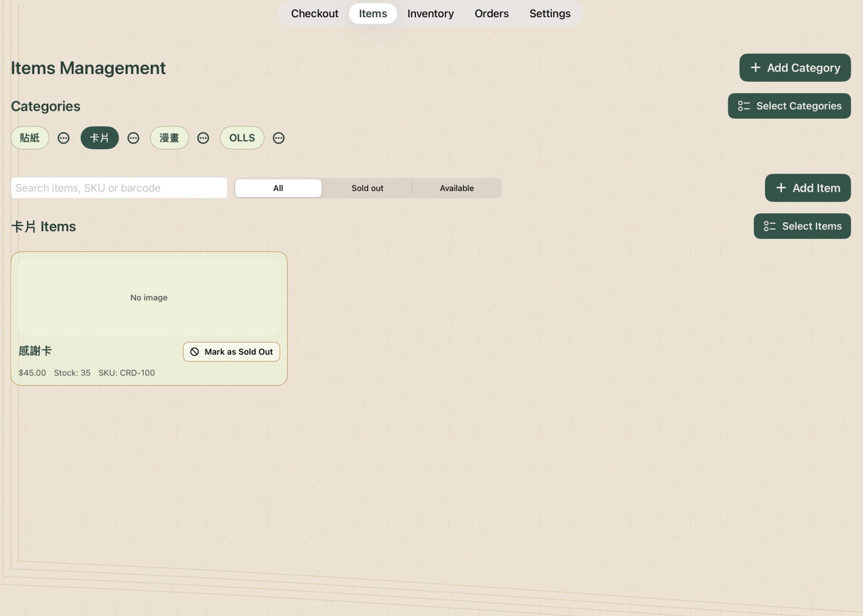Click the 感謝卡 item name

pyautogui.click(x=35, y=351)
